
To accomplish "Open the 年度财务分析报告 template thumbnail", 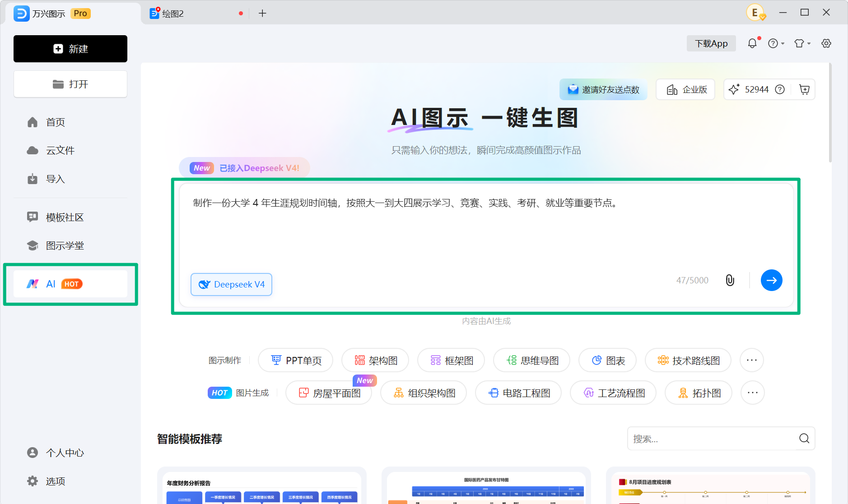I will click(x=262, y=486).
